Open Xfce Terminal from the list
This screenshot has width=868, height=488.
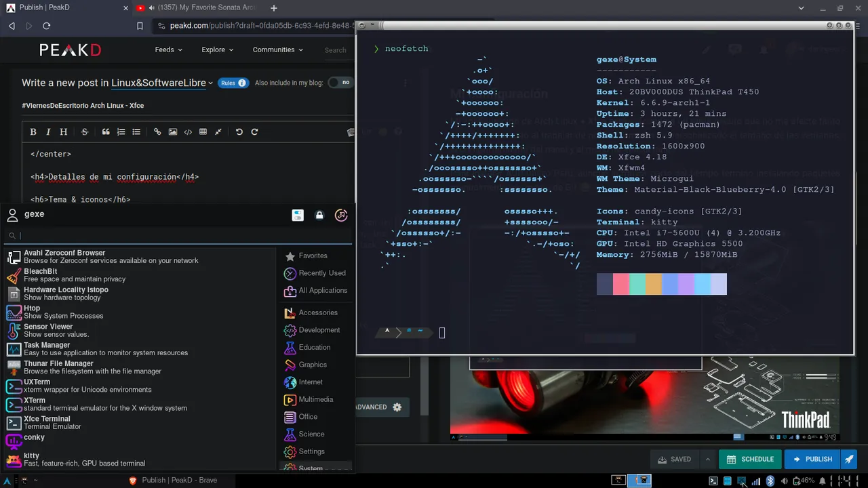(139, 422)
